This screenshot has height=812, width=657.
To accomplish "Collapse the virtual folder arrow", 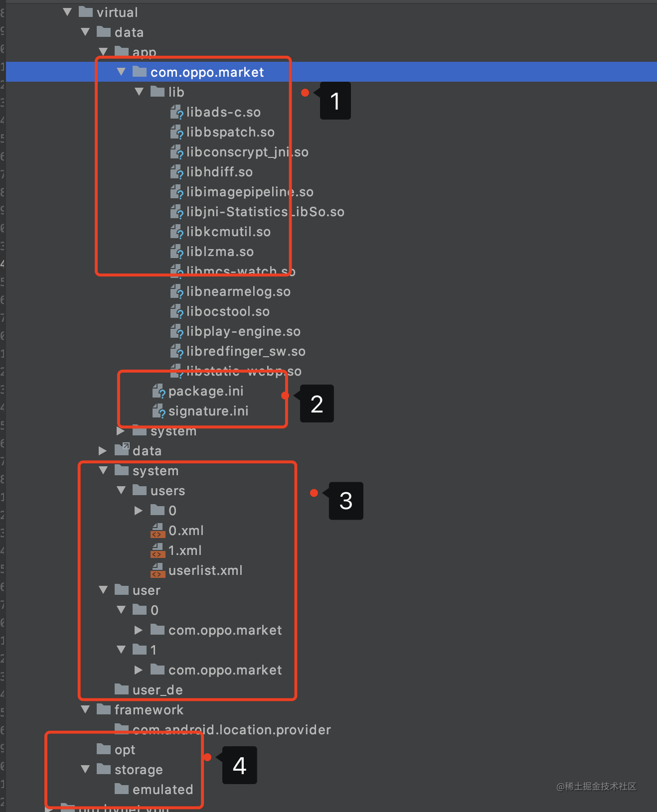I will click(x=67, y=12).
